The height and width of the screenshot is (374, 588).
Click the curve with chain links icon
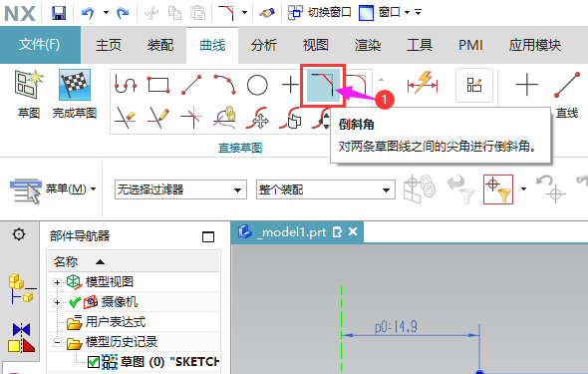[224, 118]
